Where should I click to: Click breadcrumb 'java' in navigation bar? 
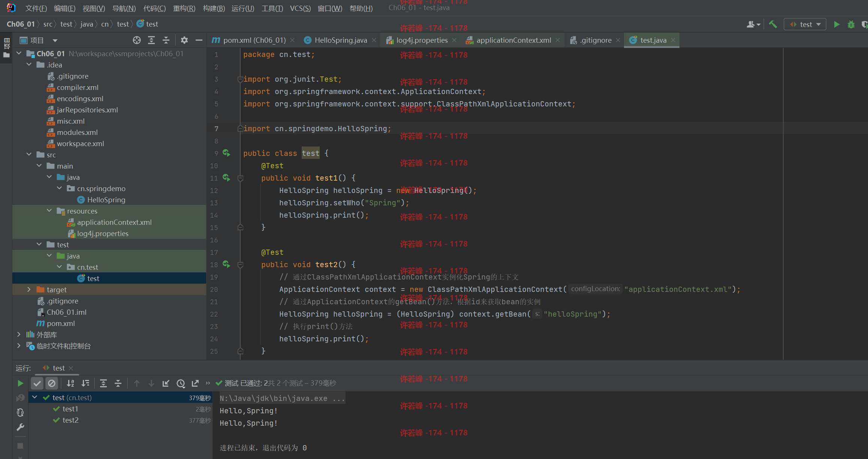[x=87, y=24]
